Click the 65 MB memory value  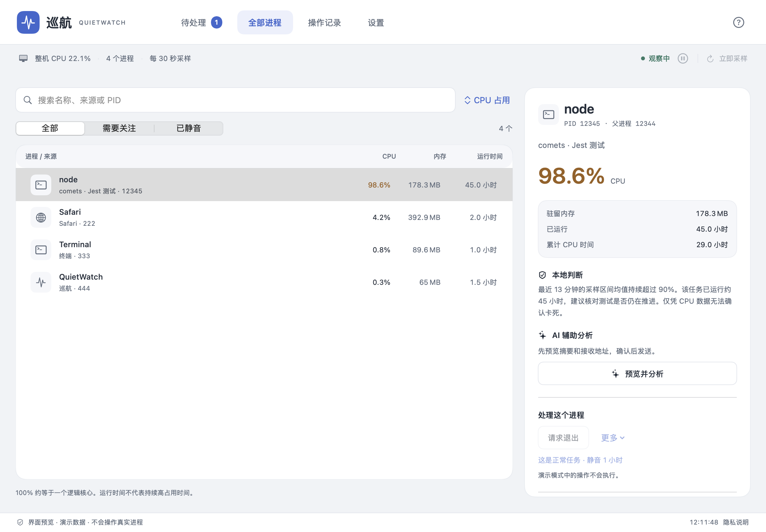tap(429, 282)
